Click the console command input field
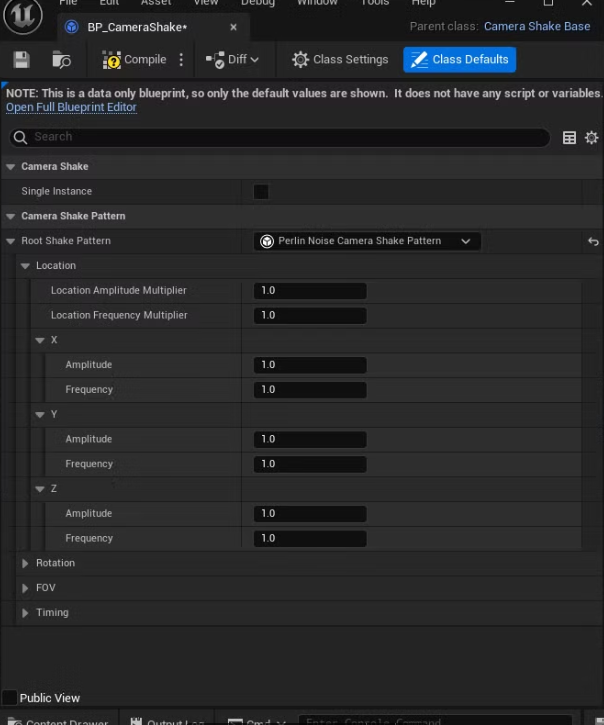Image resolution: width=604 pixels, height=725 pixels. click(x=435, y=720)
